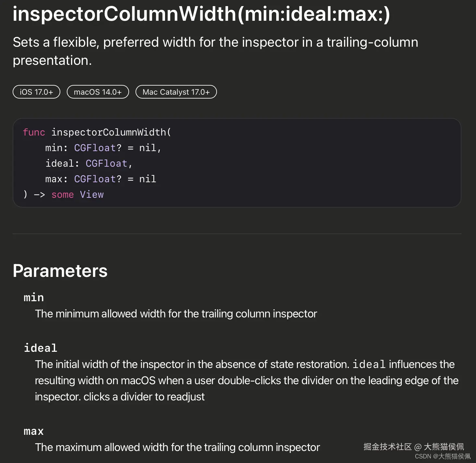Click inline ideal code in the description paragraph
The width and height of the screenshot is (476, 463).
coord(369,364)
